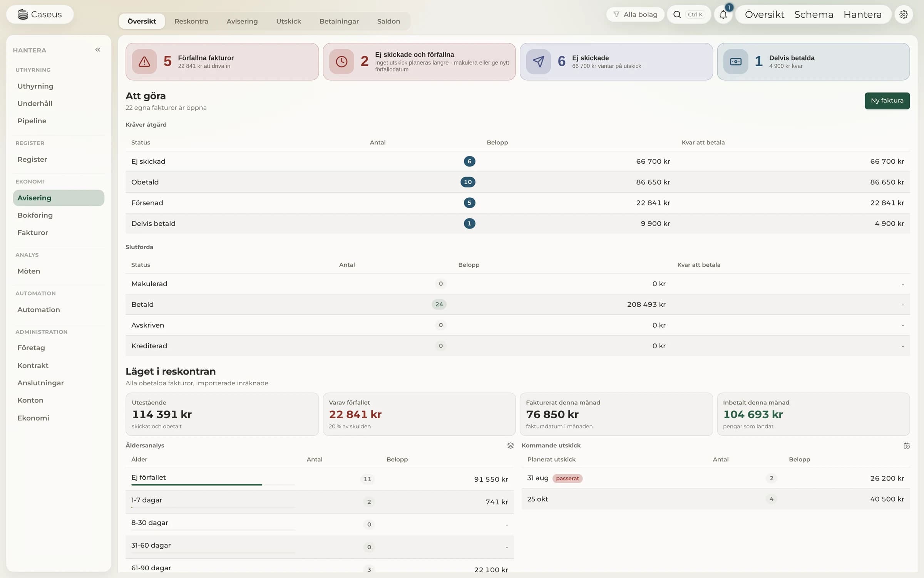Click the layers icon beside Åldersanalys
924x578 pixels.
pos(511,445)
